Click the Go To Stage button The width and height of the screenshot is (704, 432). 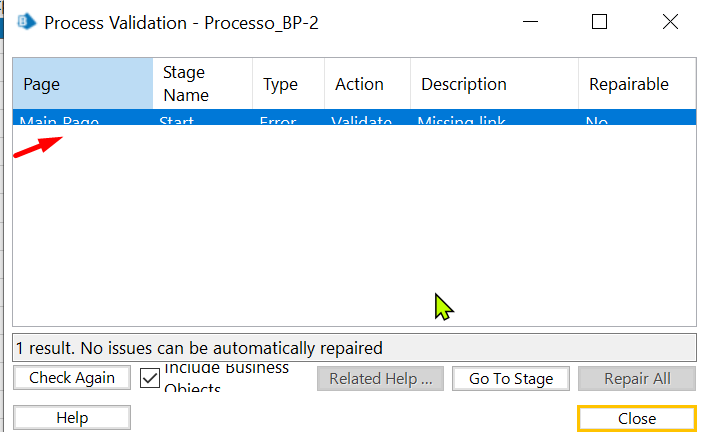[x=511, y=378]
